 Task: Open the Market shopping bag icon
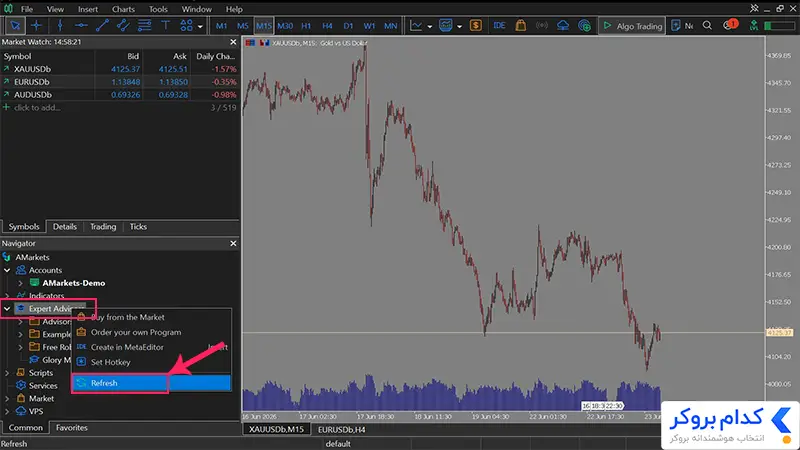tap(520, 25)
